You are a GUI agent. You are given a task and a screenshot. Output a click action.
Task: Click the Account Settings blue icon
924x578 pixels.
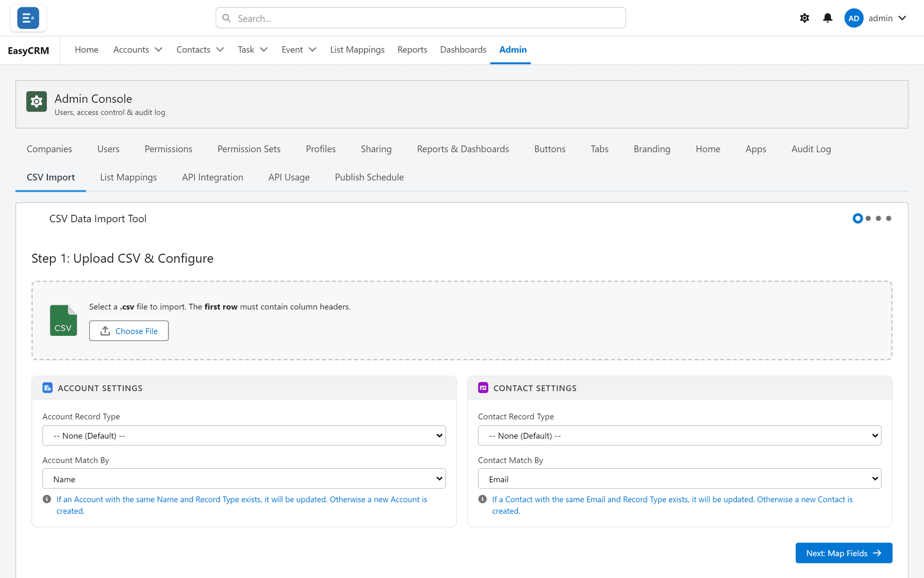(47, 388)
